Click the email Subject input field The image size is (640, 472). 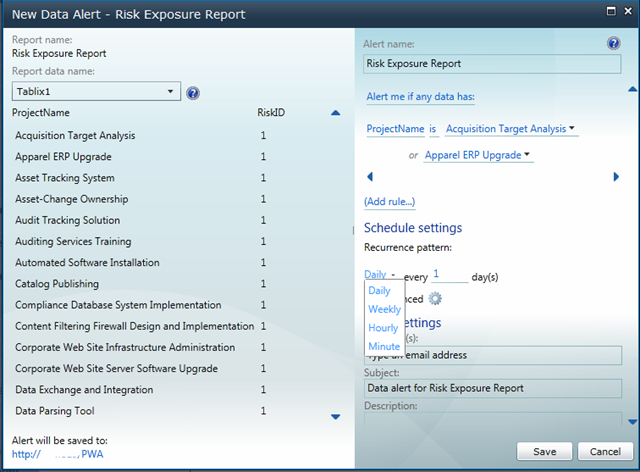click(x=493, y=388)
